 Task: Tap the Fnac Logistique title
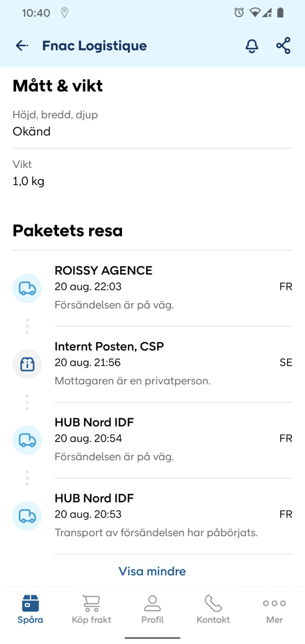94,46
